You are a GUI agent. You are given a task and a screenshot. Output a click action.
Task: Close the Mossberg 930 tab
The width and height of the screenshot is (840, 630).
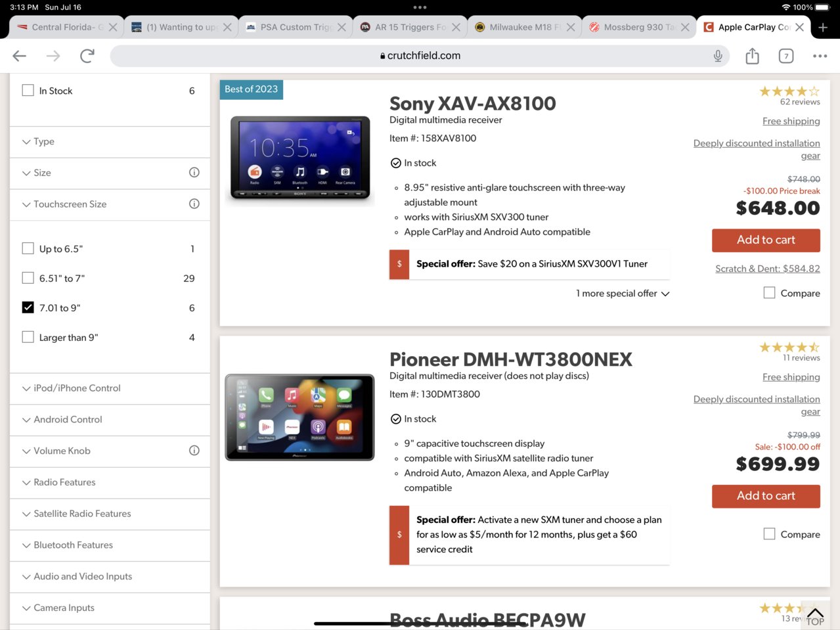[685, 27]
